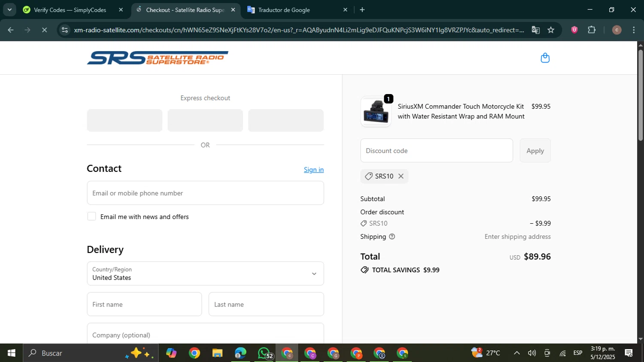644x362 pixels.
Task: Open the Chrome profile avatar
Action: [x=617, y=30]
